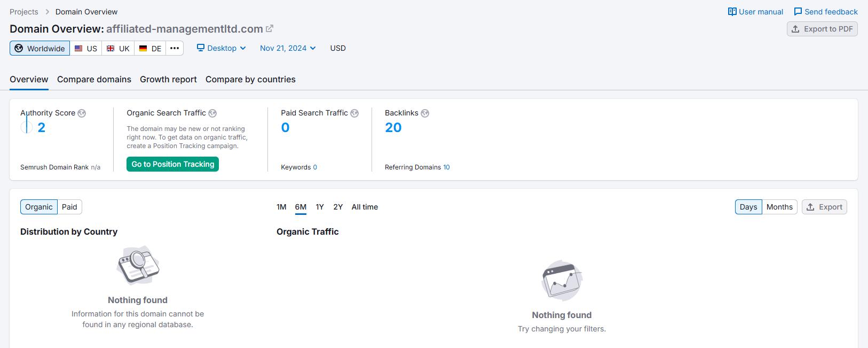Click the globe icon next to Organic Search Traffic
The width and height of the screenshot is (868, 348).
pyautogui.click(x=212, y=113)
